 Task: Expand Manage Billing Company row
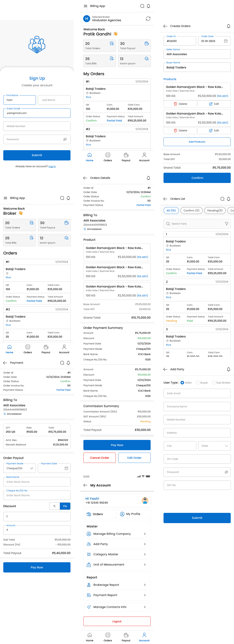117,534
